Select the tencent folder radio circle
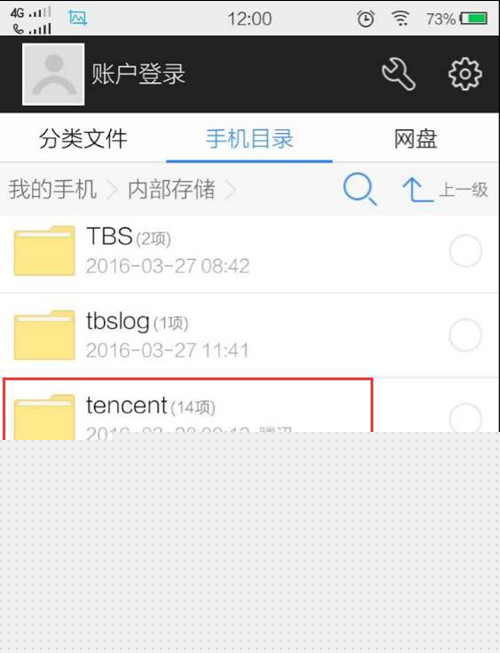500x653 pixels. point(465,418)
